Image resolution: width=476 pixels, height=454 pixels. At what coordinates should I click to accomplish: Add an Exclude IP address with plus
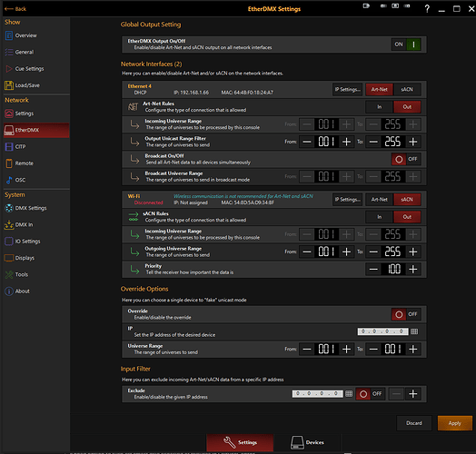tap(412, 394)
